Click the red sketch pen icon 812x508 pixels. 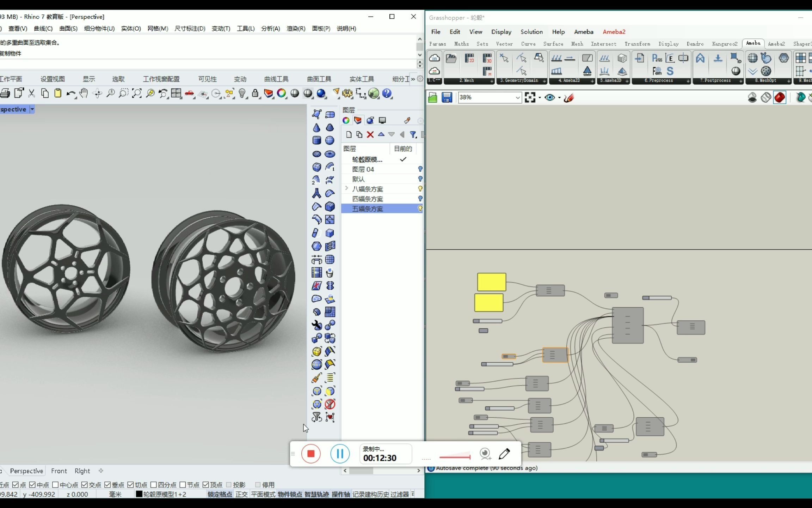tap(569, 97)
